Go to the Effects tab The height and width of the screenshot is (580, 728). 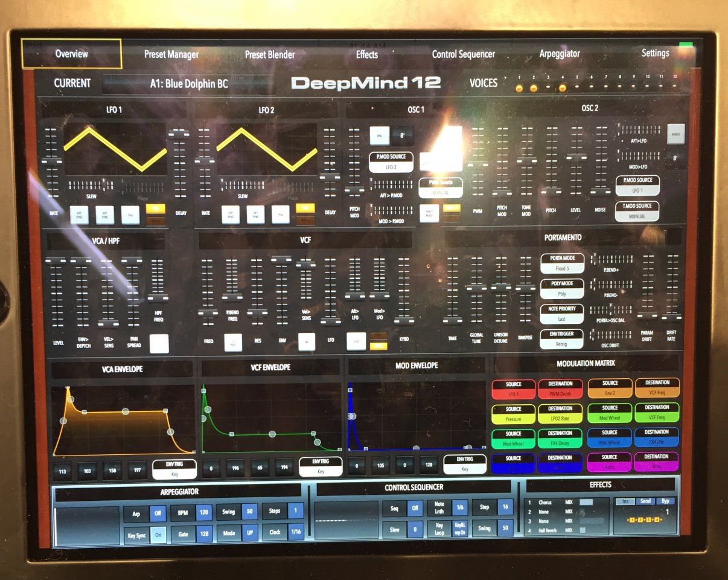click(x=367, y=54)
